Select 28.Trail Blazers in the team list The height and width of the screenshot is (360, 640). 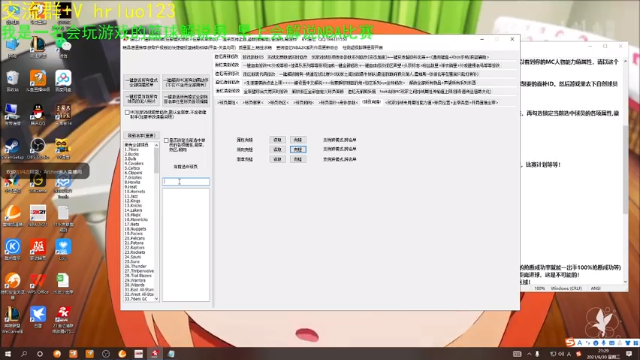(139, 276)
